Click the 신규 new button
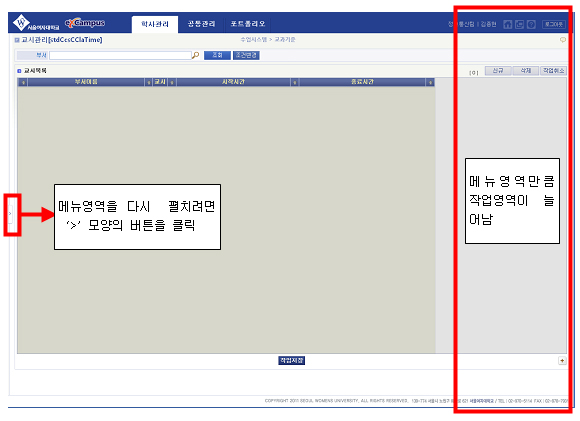 (498, 71)
